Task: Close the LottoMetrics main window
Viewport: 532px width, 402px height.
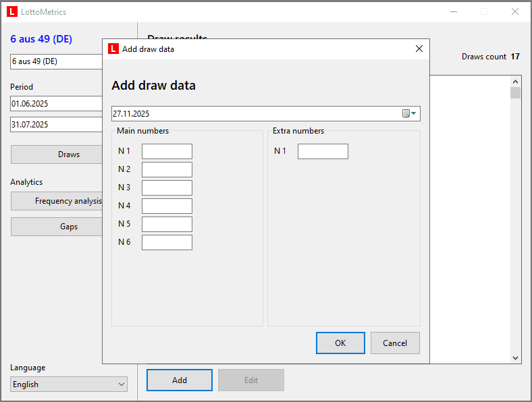Action: click(515, 12)
